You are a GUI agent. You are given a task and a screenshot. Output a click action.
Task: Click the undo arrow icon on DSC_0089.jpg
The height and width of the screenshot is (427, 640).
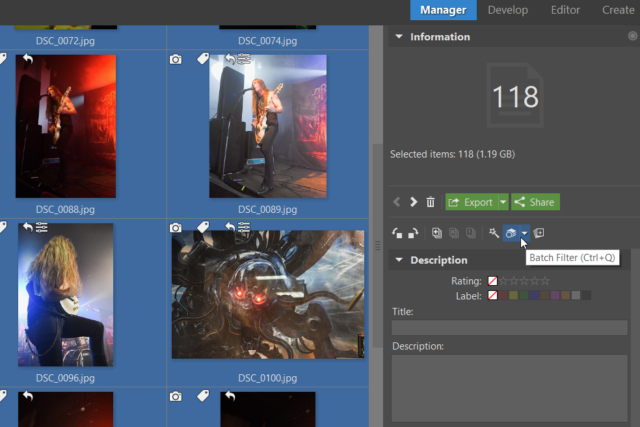point(231,58)
